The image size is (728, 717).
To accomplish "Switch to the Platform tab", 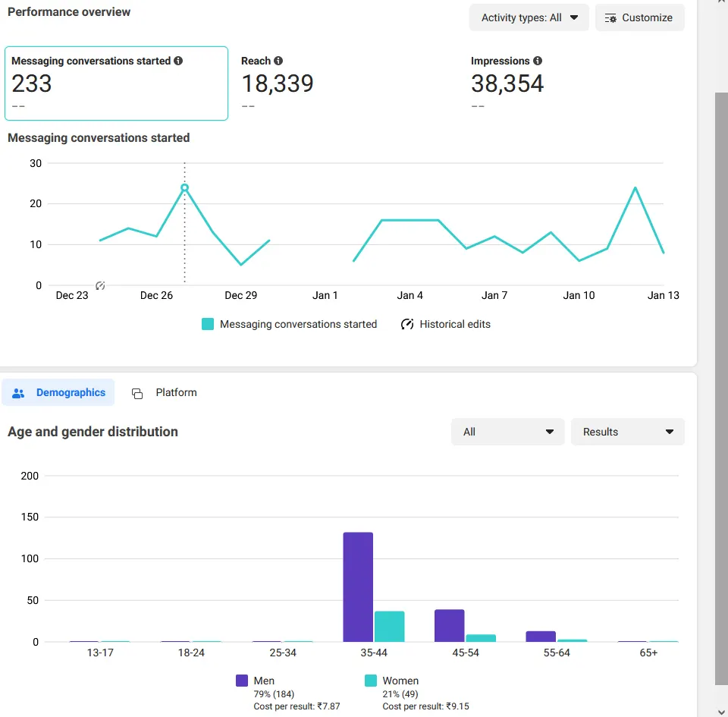I will (165, 392).
